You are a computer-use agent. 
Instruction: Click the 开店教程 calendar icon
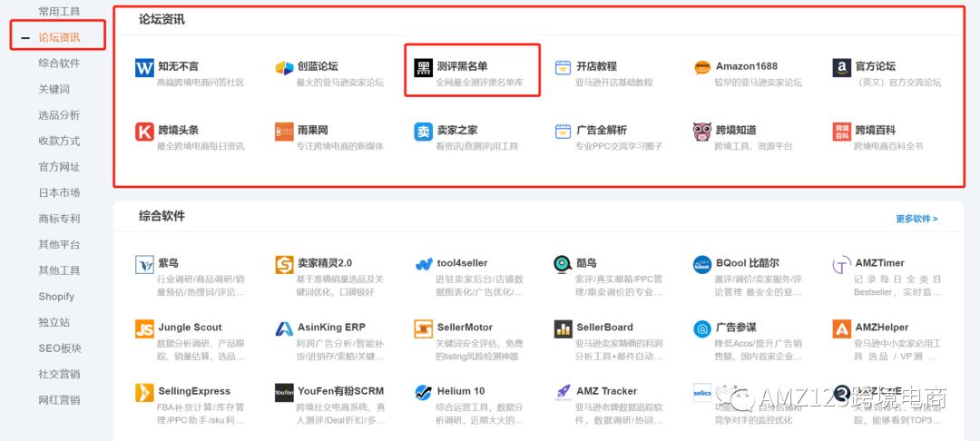coord(563,67)
